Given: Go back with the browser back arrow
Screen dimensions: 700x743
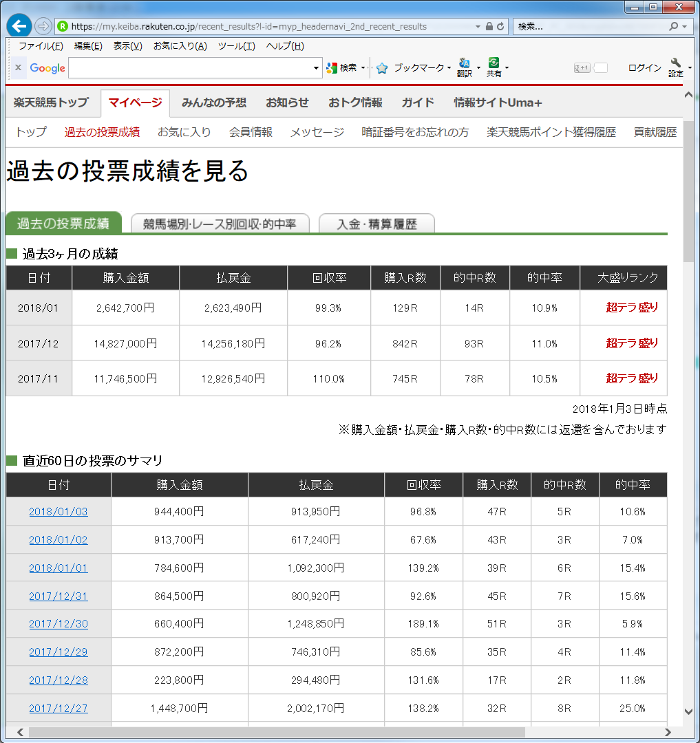Looking at the screenshot, I should click(19, 26).
